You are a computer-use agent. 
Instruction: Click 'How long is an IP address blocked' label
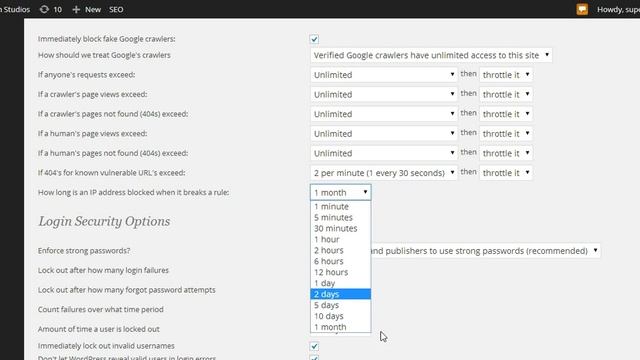[133, 192]
